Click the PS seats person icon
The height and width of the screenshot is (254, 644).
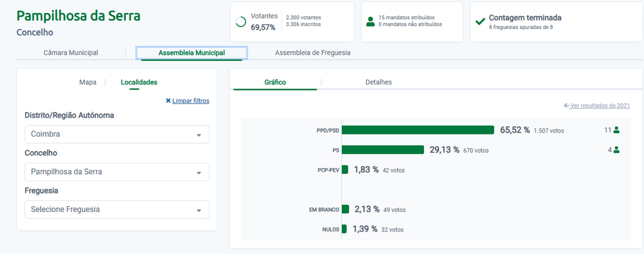pos(616,150)
